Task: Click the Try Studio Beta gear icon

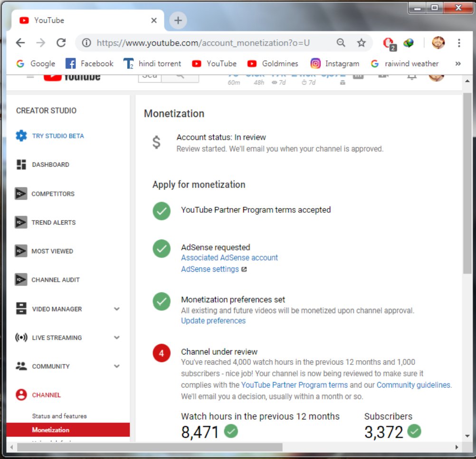Action: (21, 136)
